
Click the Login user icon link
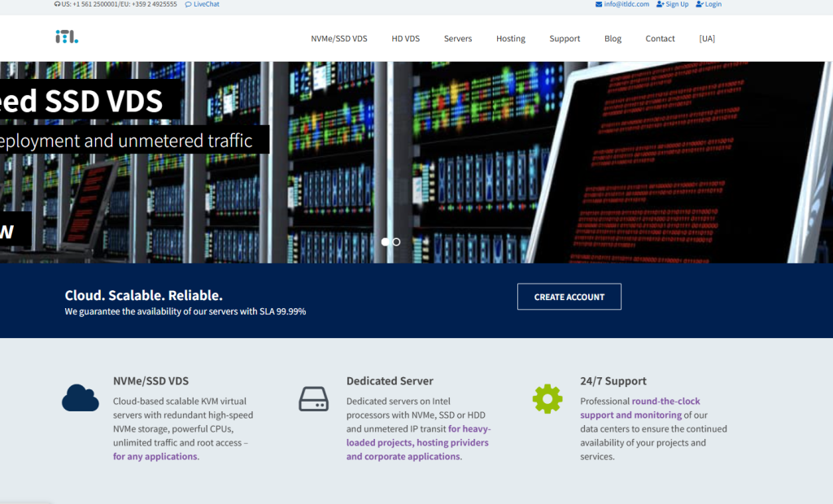point(709,4)
